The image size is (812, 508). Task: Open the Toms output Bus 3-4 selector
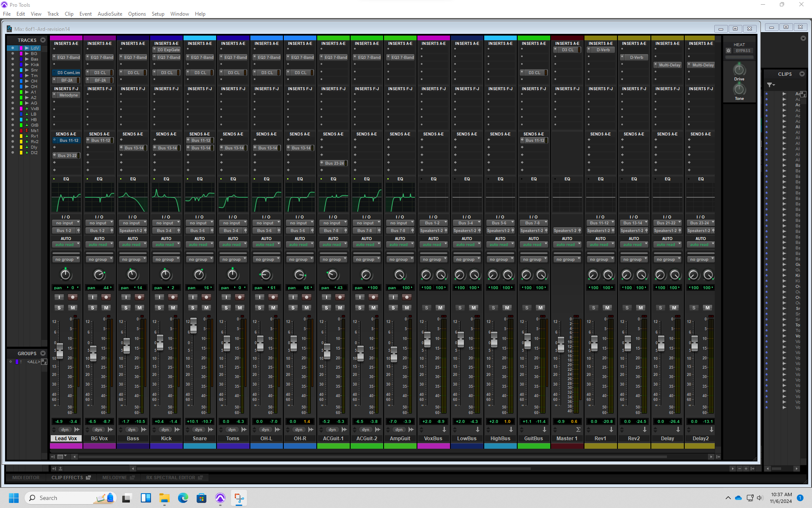coord(231,231)
